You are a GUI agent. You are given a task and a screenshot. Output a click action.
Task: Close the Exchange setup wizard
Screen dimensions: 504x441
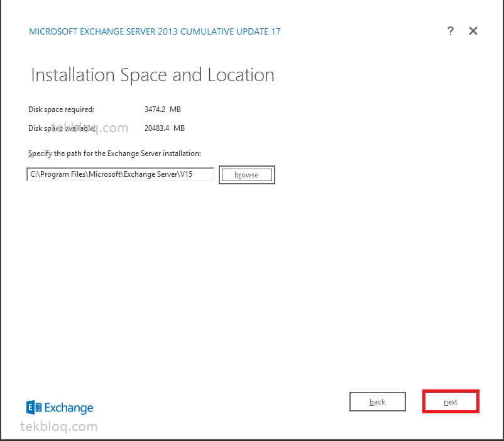coord(473,31)
